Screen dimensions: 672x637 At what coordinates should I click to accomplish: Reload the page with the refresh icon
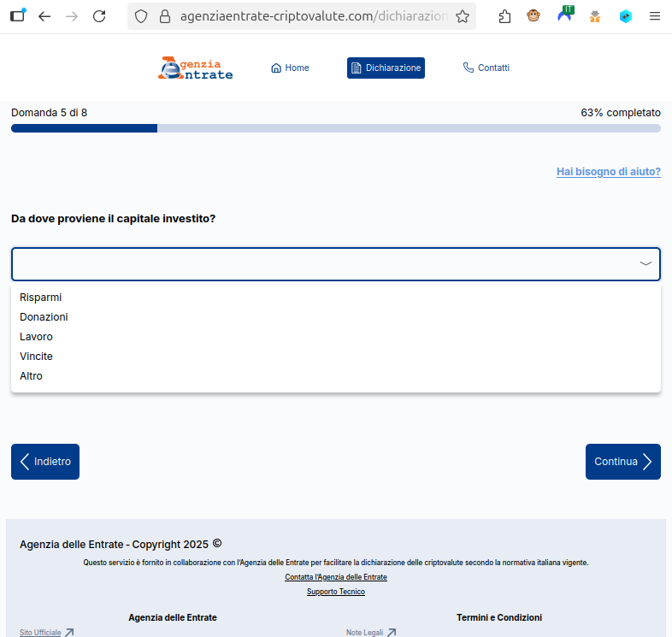tap(99, 16)
